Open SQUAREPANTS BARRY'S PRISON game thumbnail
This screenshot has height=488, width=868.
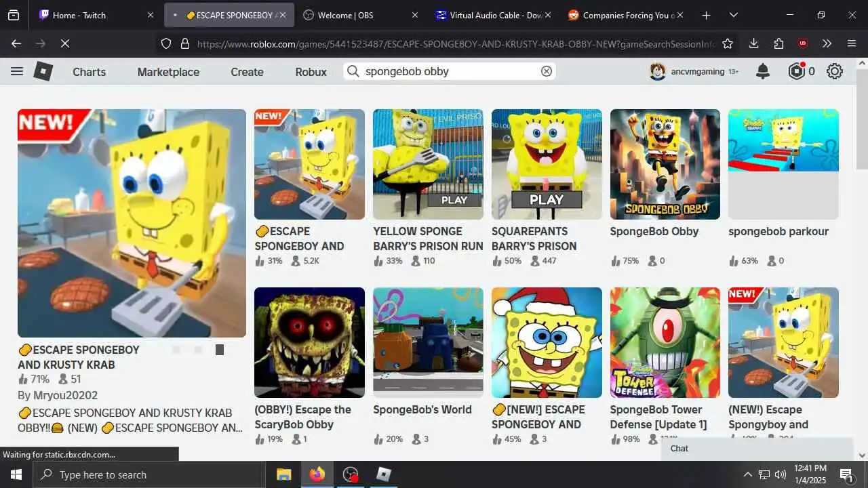coord(547,164)
